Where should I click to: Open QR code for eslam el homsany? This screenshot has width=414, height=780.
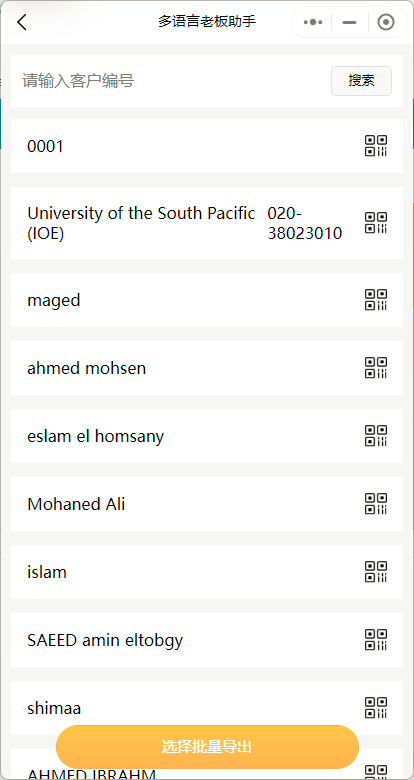(x=376, y=436)
